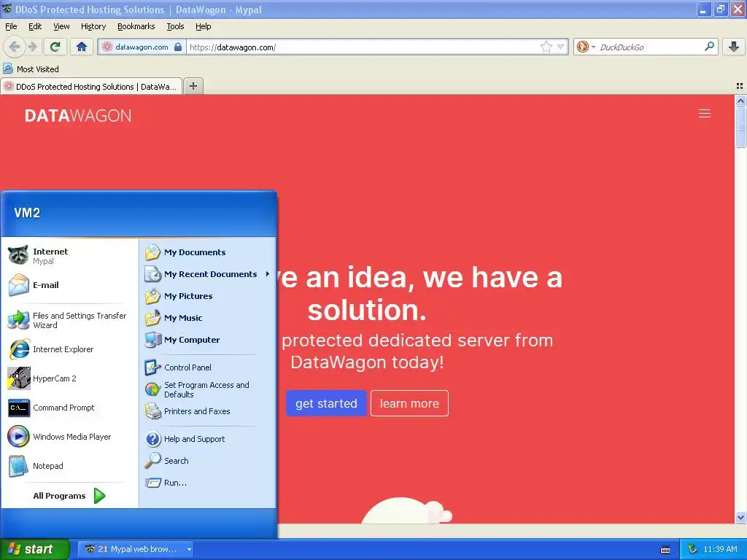Click the Windows start button
The width and height of the screenshot is (747, 560).
[34, 550]
